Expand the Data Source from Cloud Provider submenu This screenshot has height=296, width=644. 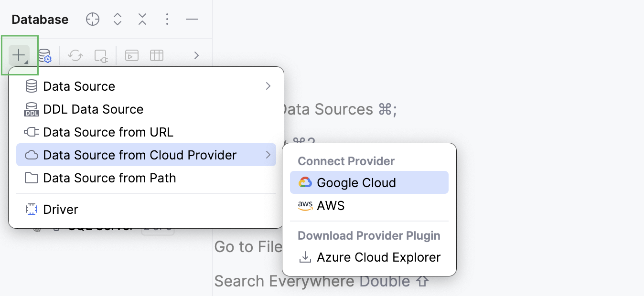click(268, 155)
